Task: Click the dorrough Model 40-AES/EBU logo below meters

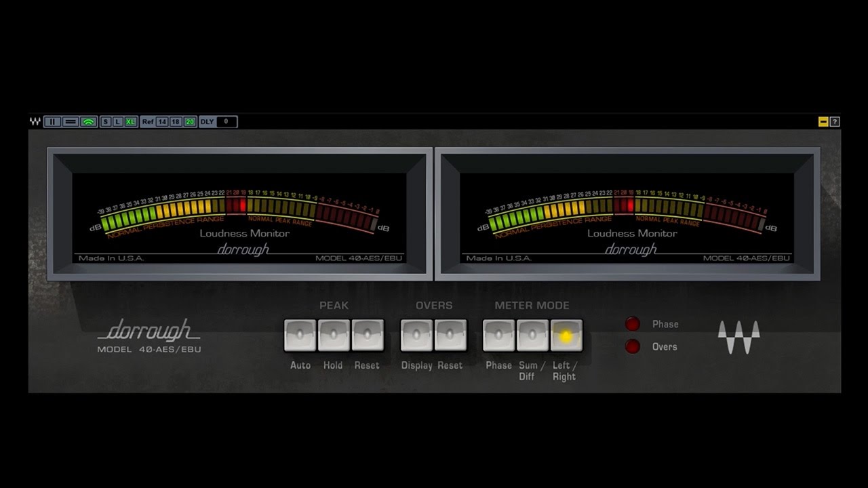Action: pos(149,336)
